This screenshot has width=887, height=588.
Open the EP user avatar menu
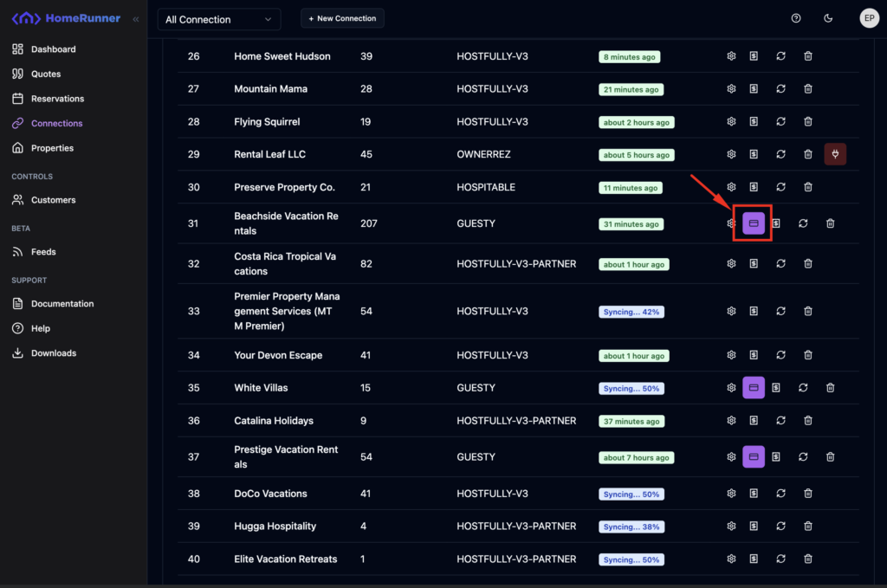coord(869,18)
